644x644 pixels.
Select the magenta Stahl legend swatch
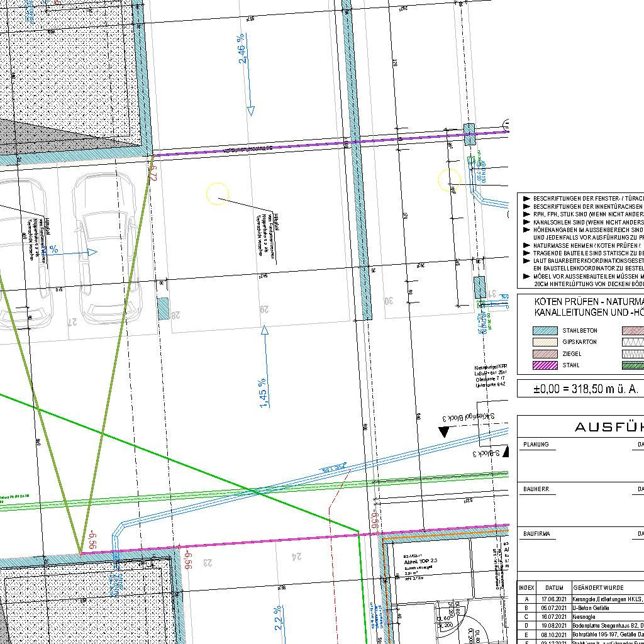click(545, 365)
